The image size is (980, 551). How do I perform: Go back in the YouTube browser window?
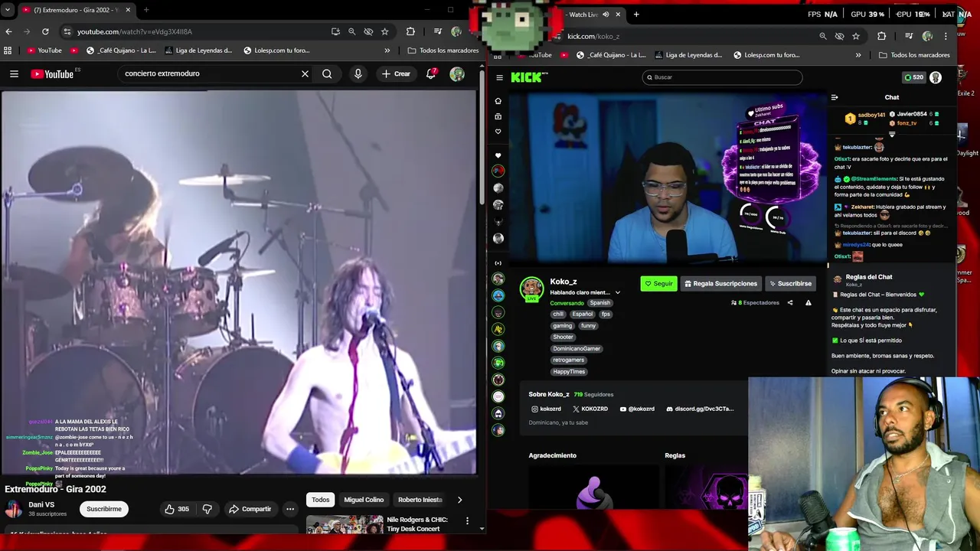click(x=8, y=31)
